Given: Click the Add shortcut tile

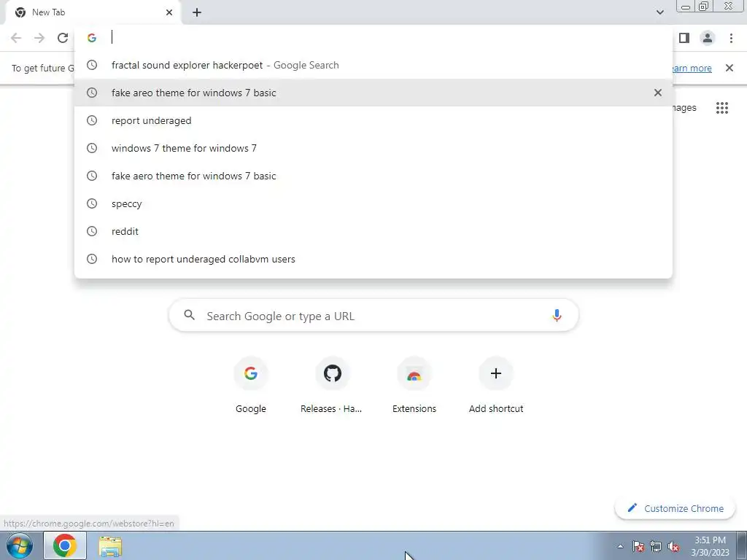Looking at the screenshot, I should pyautogui.click(x=496, y=386).
